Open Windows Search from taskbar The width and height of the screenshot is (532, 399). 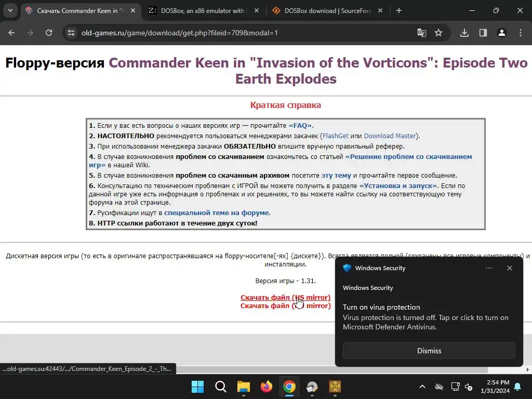point(220,387)
